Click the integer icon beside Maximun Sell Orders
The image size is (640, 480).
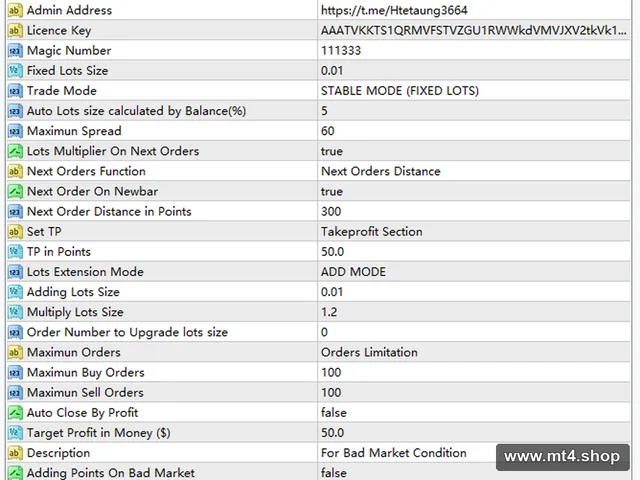click(15, 393)
